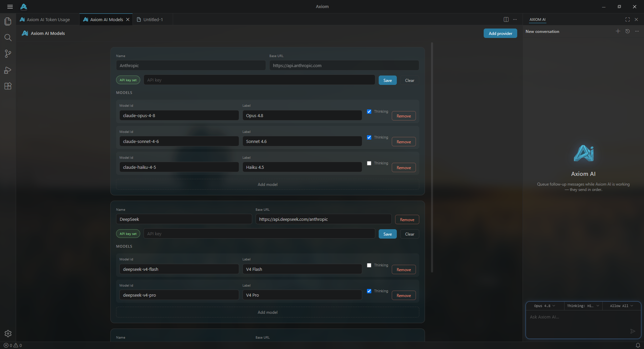Edit the V4 Flash label field

pyautogui.click(x=302, y=269)
